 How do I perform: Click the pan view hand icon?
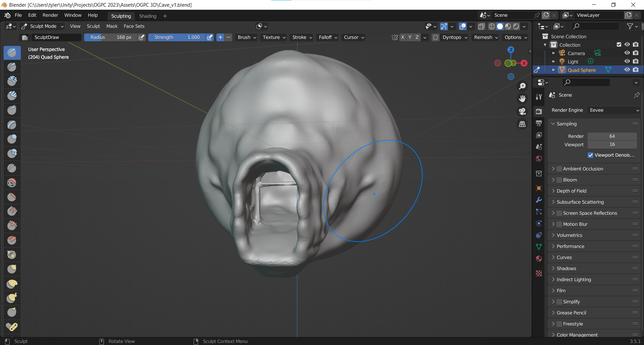(522, 99)
